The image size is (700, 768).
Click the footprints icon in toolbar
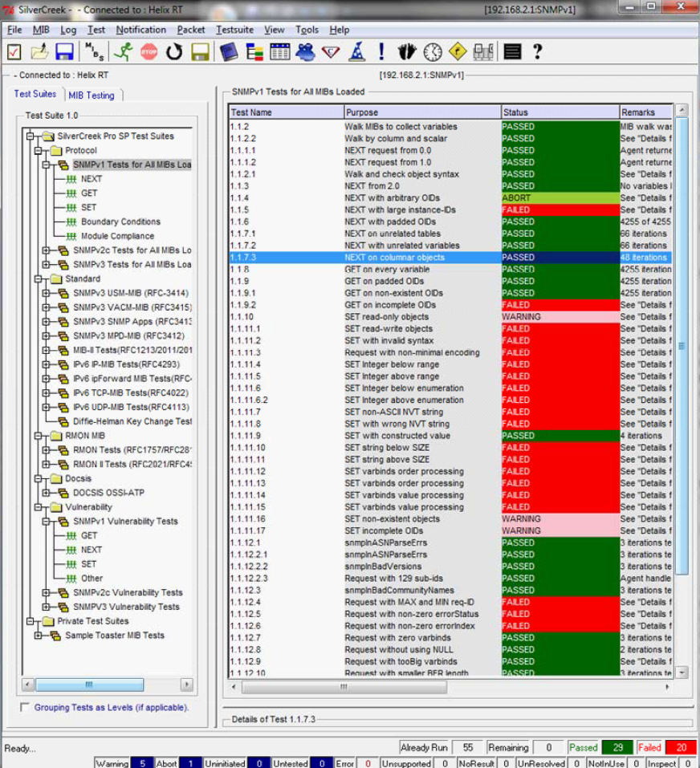(407, 52)
